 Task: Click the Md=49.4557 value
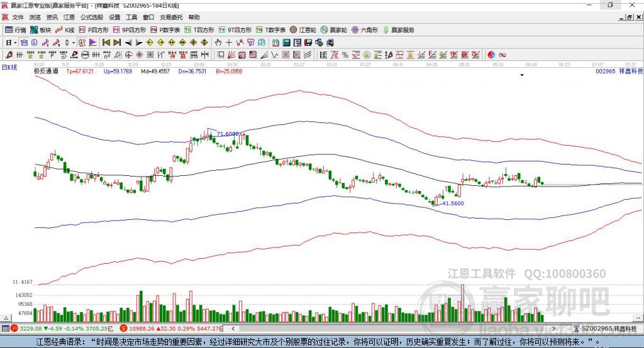155,71
